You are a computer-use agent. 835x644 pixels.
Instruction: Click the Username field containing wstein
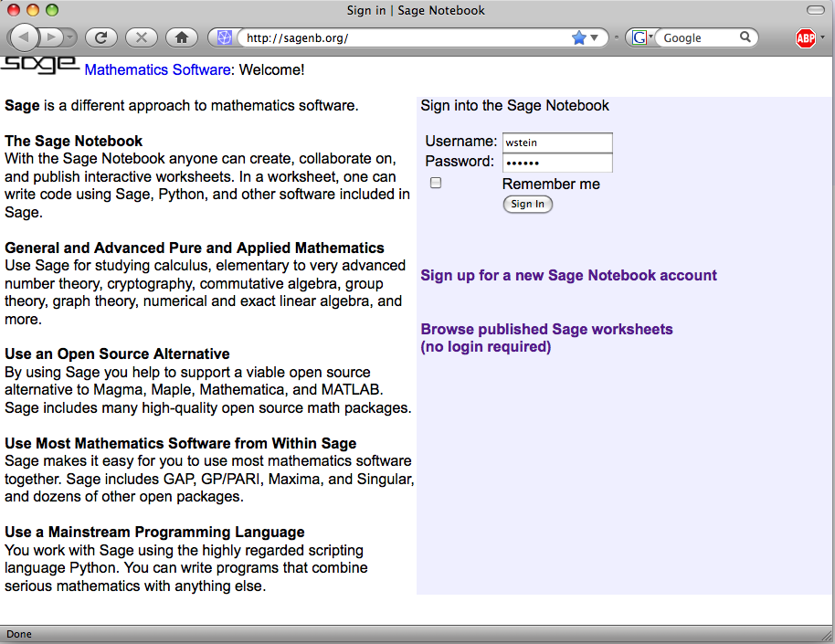pos(557,143)
